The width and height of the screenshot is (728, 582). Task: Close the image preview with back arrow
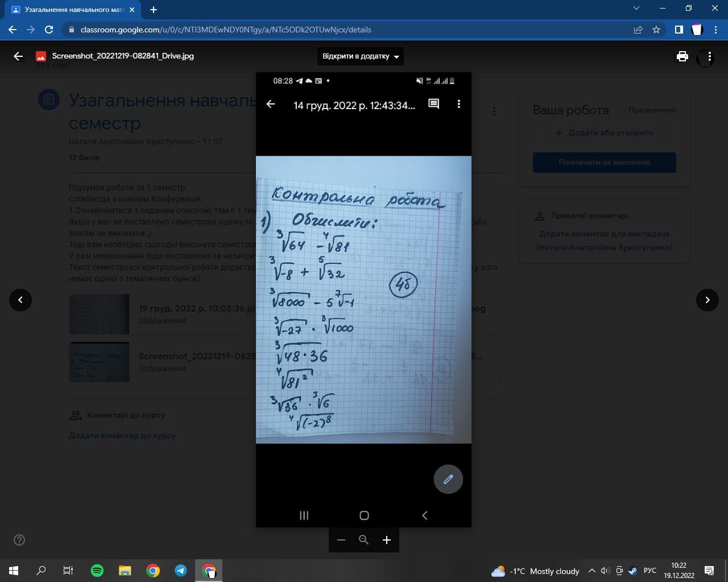pyautogui.click(x=18, y=56)
